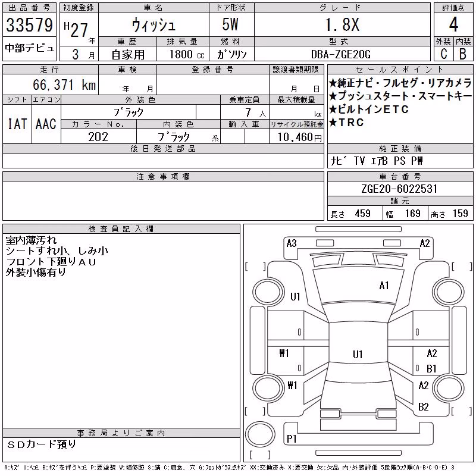Image resolution: width=476 pixels, height=476 pixels.
Task: Click the rear left wheel on diagram
Action: [x=269, y=389]
